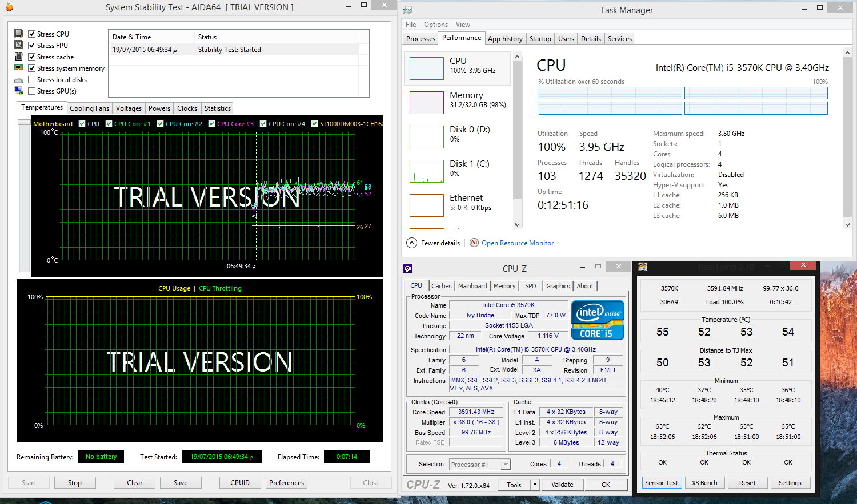This screenshot has height=504, width=857.
Task: Uncheck CPU Core #4 in graph legend
Action: (263, 123)
